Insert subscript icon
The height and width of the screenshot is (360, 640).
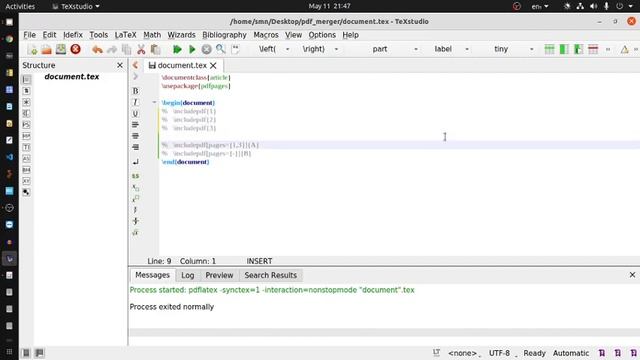tap(136, 187)
